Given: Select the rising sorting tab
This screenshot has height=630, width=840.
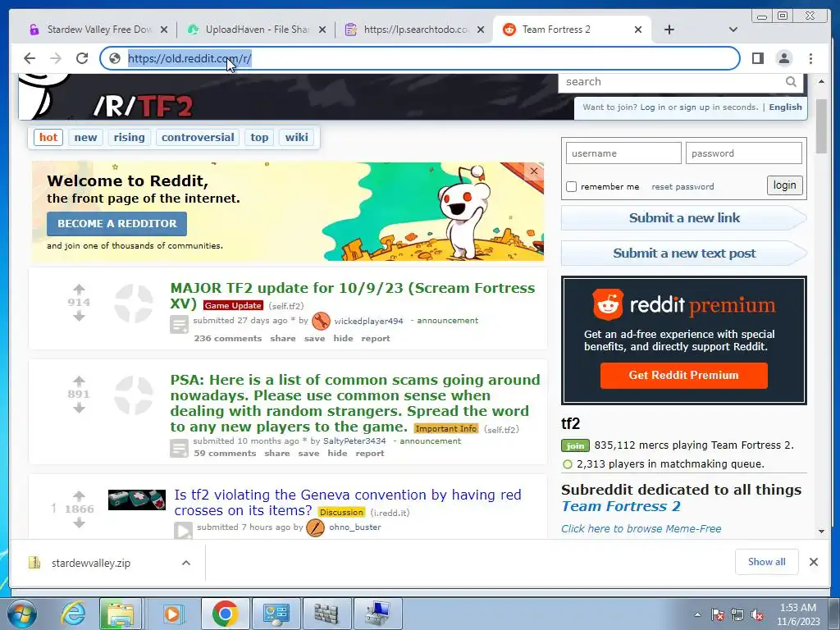Looking at the screenshot, I should click(129, 137).
